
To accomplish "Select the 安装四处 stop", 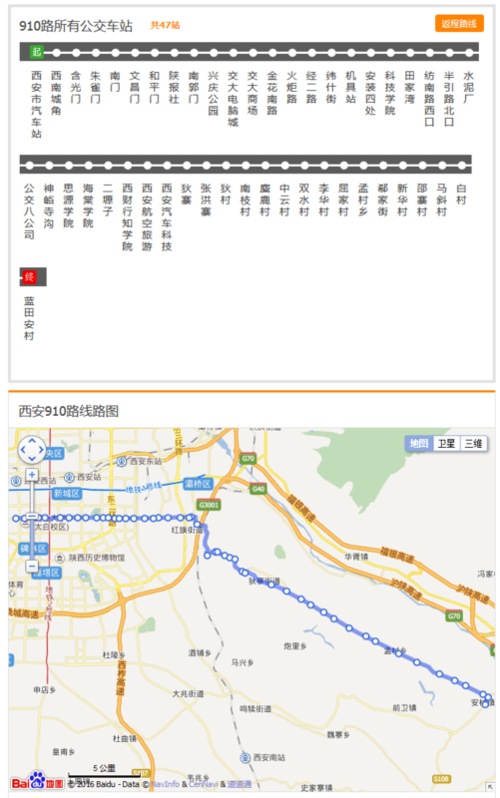I will pyautogui.click(x=370, y=93).
